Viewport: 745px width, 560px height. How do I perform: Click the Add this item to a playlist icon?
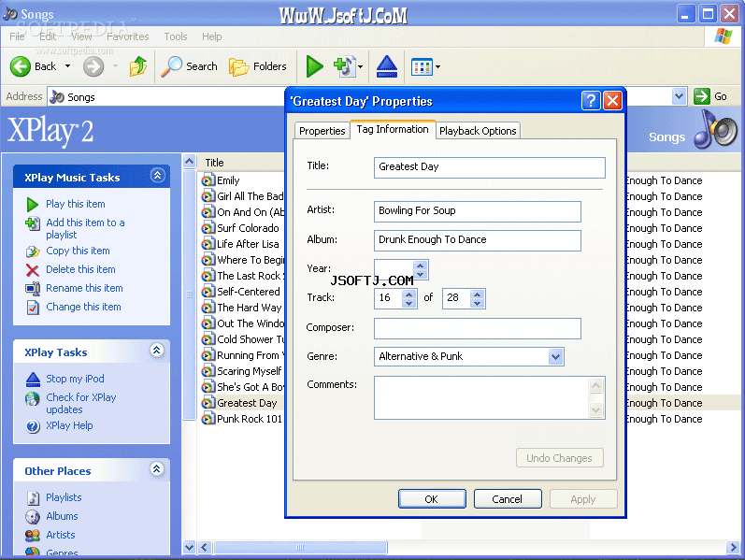click(x=33, y=223)
